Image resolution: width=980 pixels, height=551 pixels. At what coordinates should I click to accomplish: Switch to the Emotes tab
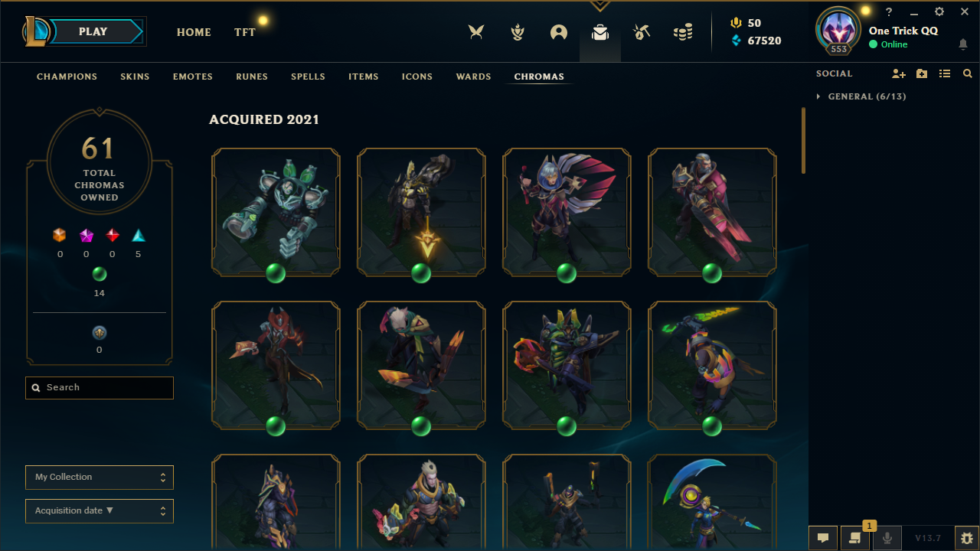(x=193, y=77)
